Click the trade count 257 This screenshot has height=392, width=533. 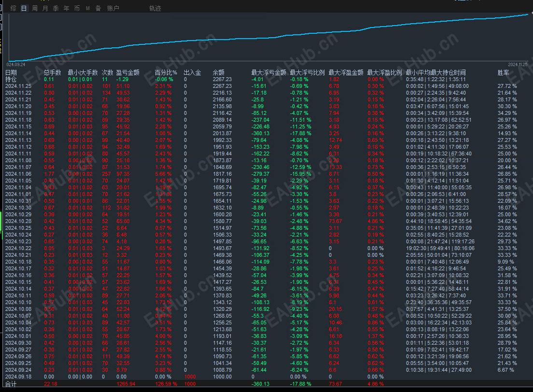107,174
